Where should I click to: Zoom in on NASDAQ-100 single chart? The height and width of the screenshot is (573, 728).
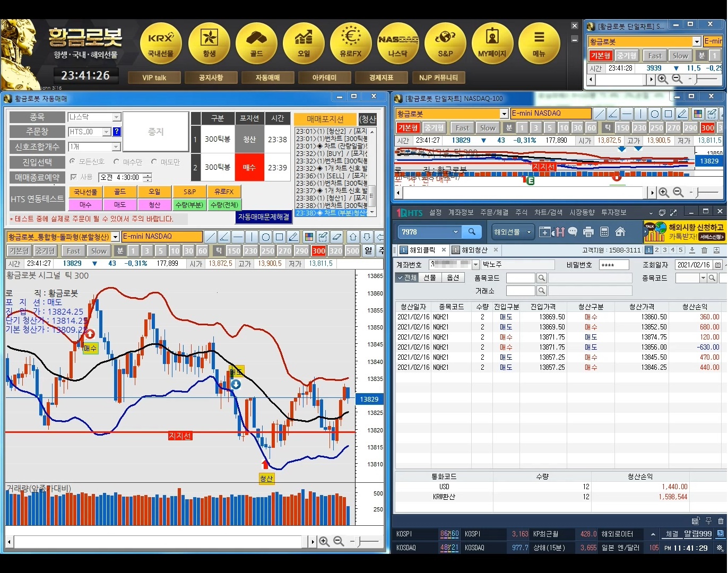tap(664, 193)
